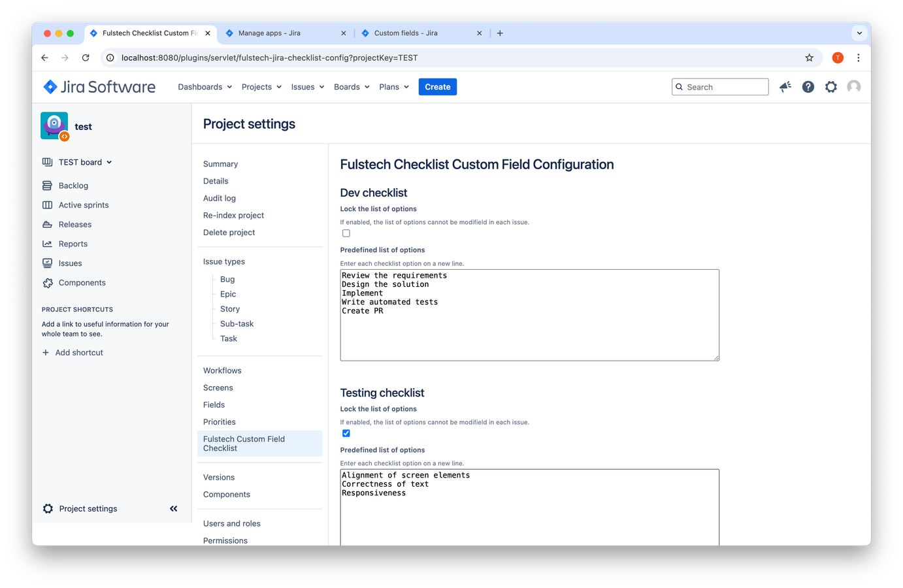Screen dimensions: 903x588
Task: Open the Projects dropdown menu
Action: point(261,87)
